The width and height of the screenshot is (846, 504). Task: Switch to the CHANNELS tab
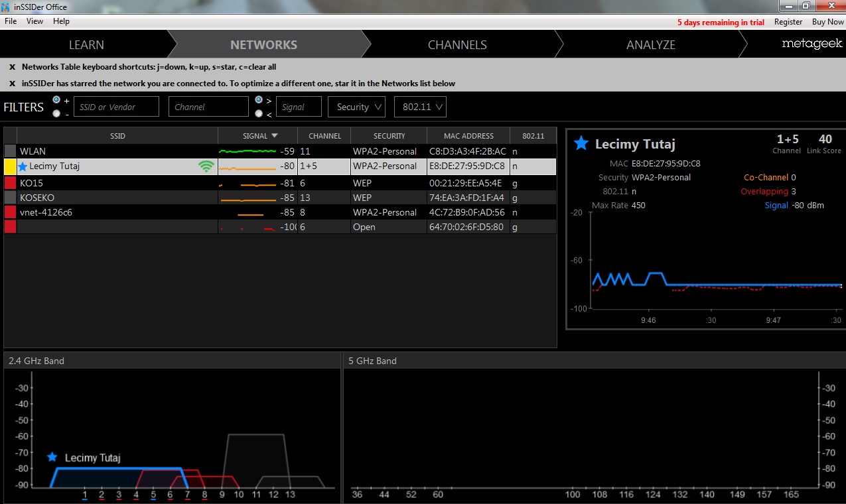point(457,45)
